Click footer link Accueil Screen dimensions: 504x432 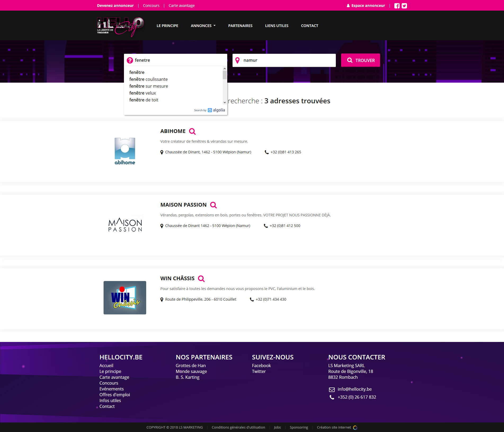106,366
